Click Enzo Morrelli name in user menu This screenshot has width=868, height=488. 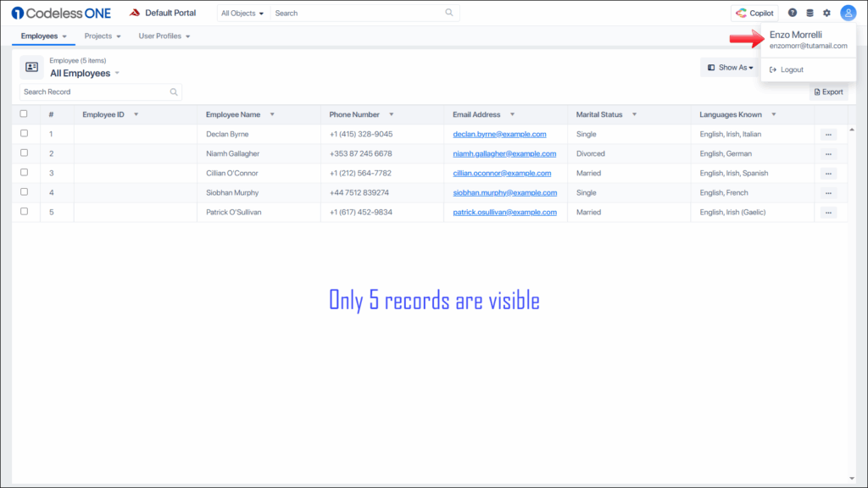[x=795, y=35]
